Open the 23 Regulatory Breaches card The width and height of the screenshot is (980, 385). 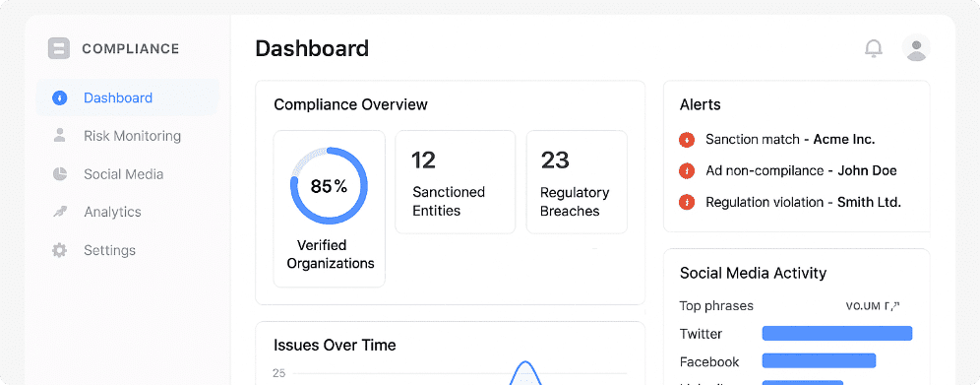tap(577, 182)
